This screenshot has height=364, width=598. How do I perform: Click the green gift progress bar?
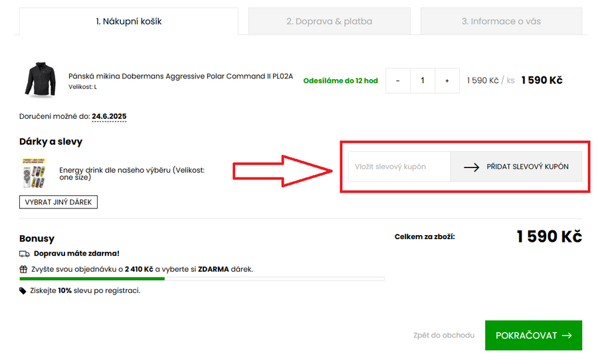coord(92,279)
